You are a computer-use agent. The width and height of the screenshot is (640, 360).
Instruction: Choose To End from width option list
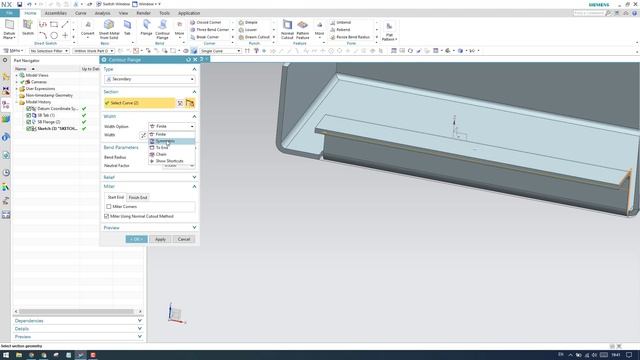[171, 148]
